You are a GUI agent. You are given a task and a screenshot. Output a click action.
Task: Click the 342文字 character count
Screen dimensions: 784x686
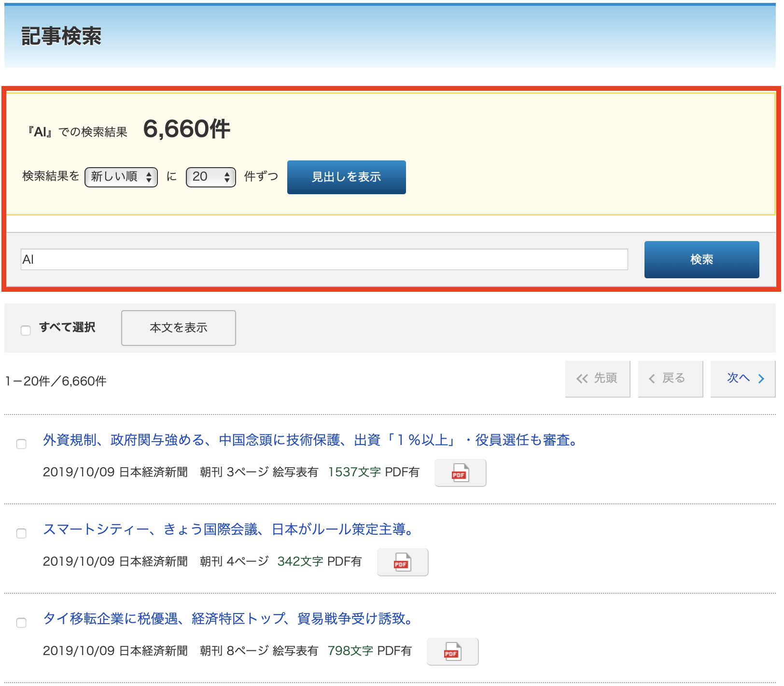tap(300, 561)
